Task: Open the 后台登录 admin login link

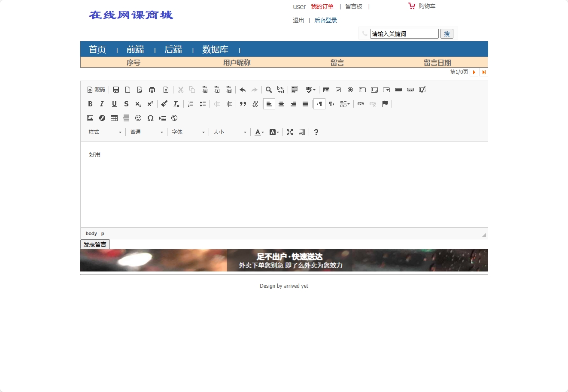Action: point(325,20)
